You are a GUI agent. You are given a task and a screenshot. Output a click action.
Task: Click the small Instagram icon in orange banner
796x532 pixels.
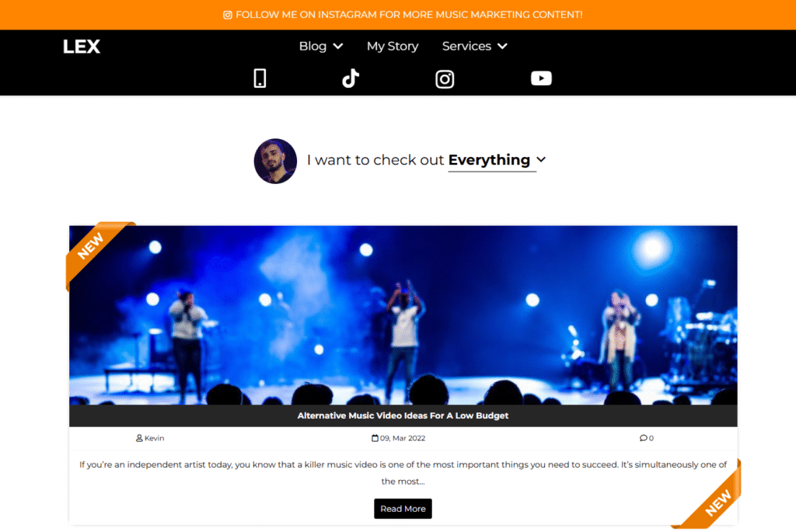(x=228, y=15)
